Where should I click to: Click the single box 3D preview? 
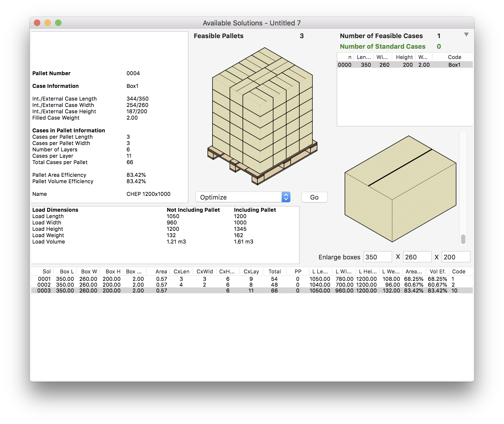[x=400, y=189]
